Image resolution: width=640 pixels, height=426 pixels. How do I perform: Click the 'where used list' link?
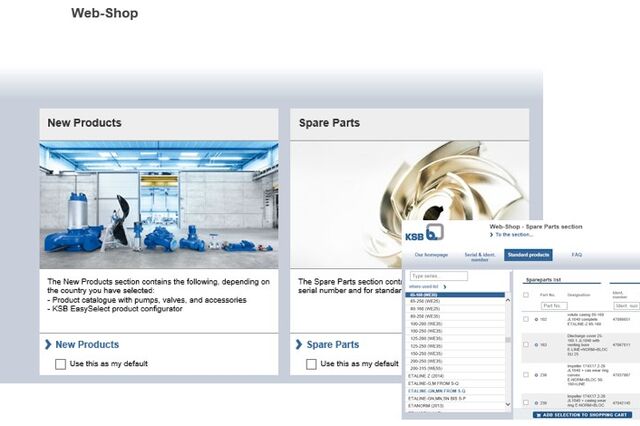click(424, 287)
